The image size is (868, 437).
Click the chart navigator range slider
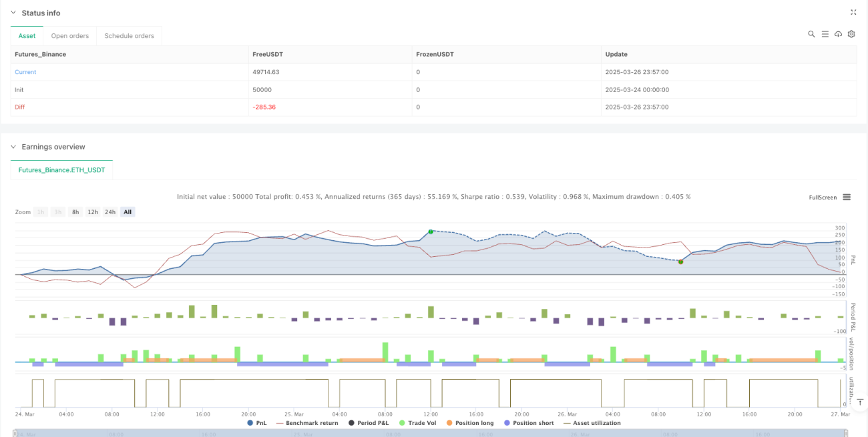coord(434,433)
